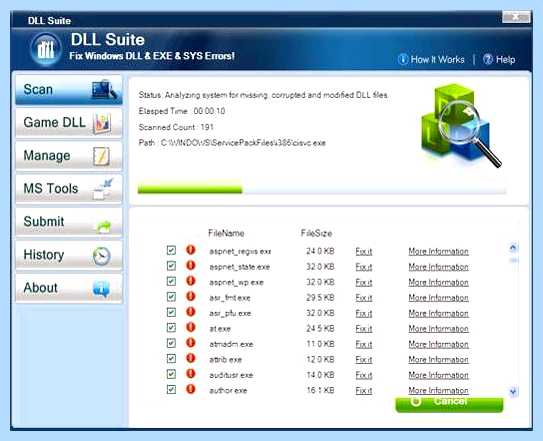Click red error icon beside aspnet_wp.exe
543x441 pixels.
tap(190, 281)
